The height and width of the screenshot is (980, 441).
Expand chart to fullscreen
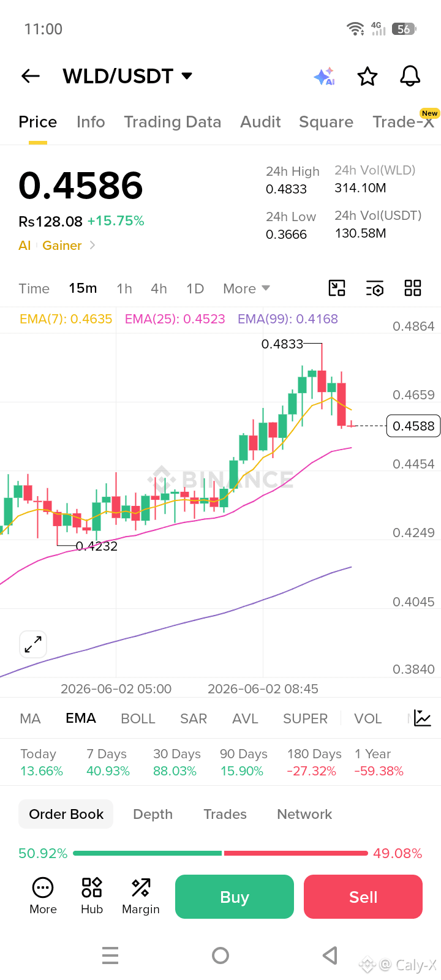[33, 644]
